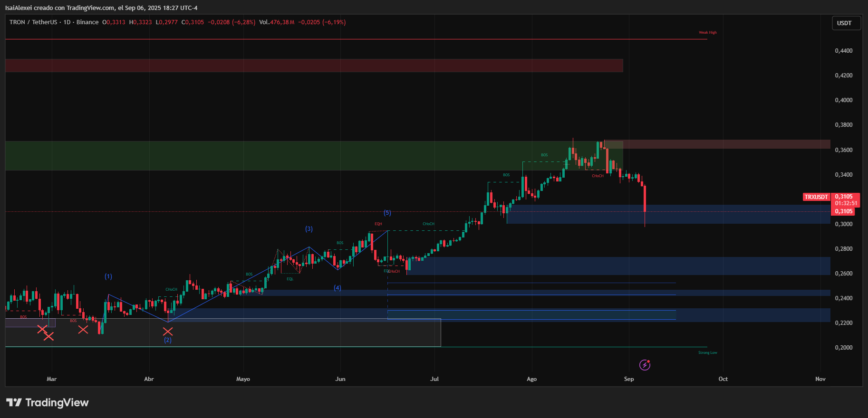Screen dimensions: 868x418
Task: Click the open value O0,3313
Action: pyautogui.click(x=114, y=22)
